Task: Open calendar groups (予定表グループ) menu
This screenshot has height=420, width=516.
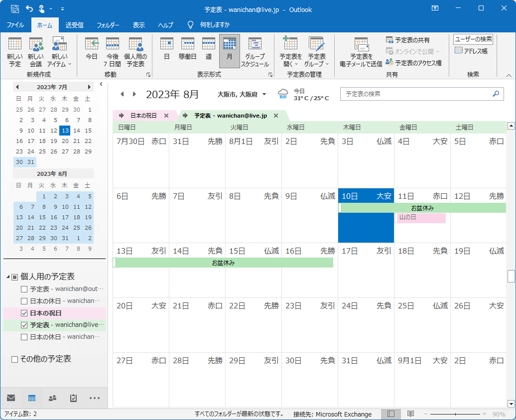Action: point(316,52)
